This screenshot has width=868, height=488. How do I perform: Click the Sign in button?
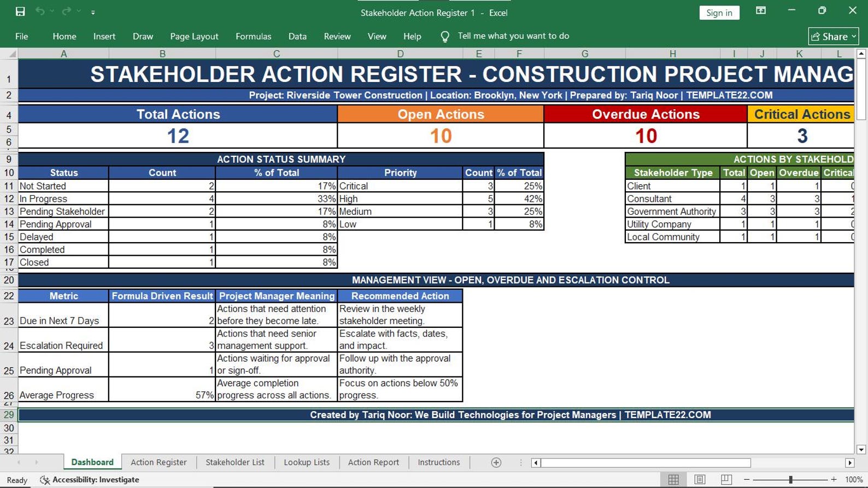[719, 13]
